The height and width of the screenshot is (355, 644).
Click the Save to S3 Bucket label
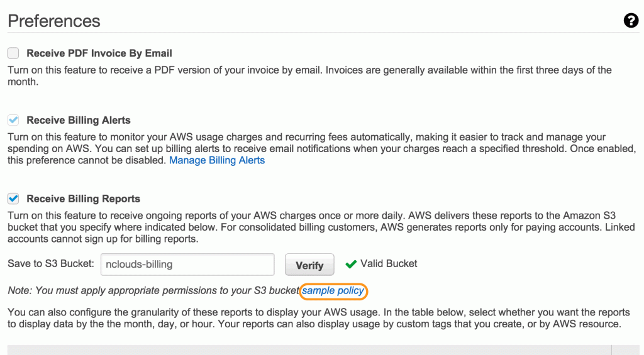click(x=51, y=263)
